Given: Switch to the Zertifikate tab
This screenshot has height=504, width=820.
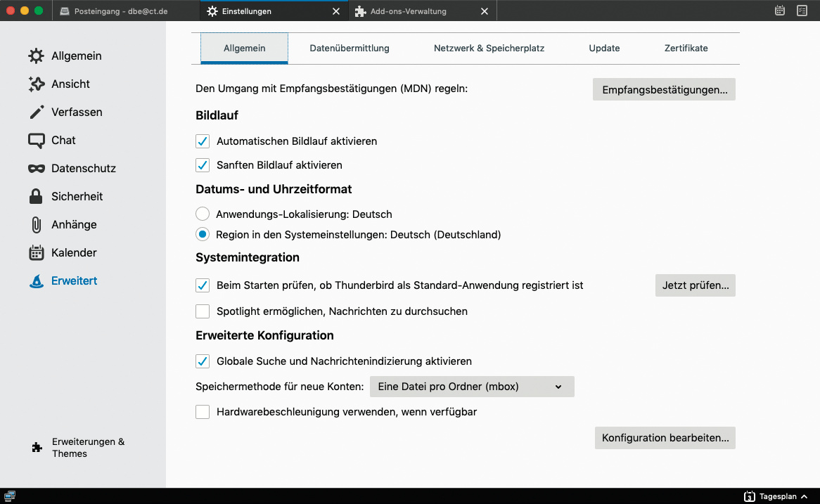Looking at the screenshot, I should pos(686,49).
